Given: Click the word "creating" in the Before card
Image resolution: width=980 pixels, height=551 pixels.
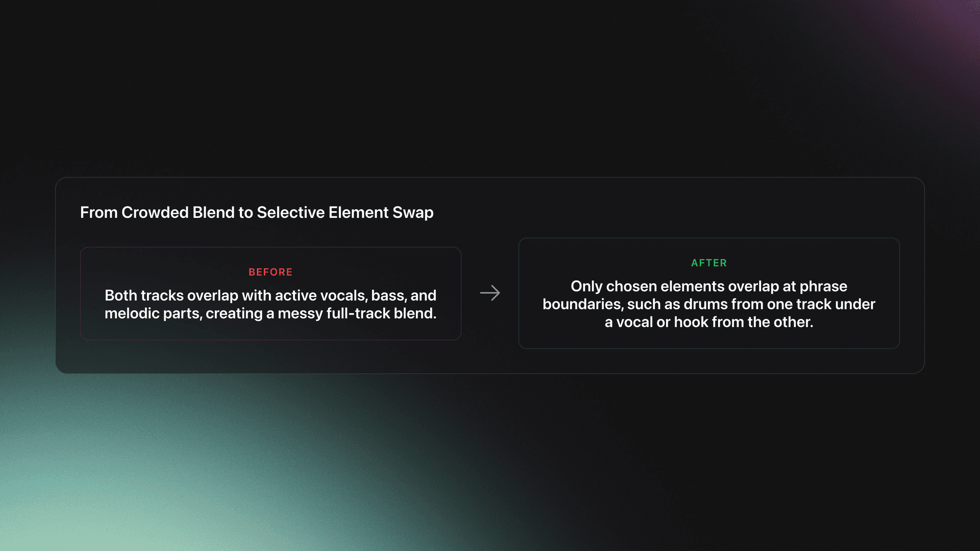Looking at the screenshot, I should pos(234,314).
